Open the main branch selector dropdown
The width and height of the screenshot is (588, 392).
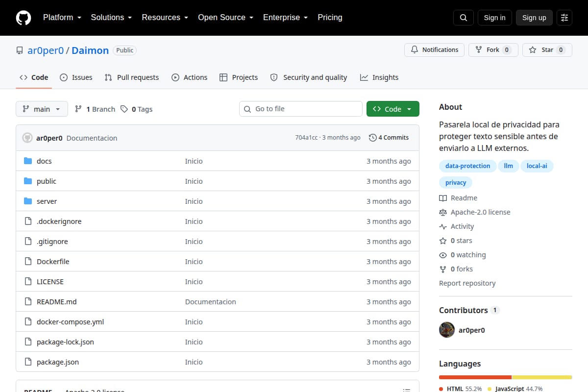tap(42, 109)
